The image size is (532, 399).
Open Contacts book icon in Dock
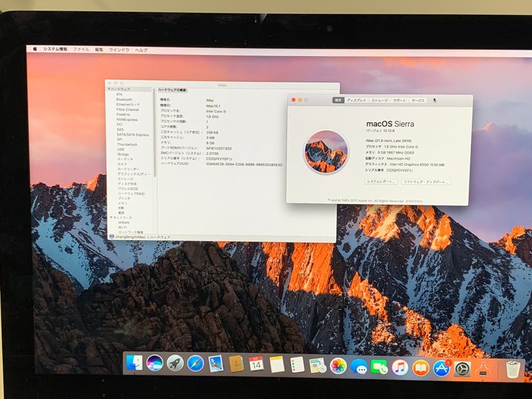click(236, 364)
